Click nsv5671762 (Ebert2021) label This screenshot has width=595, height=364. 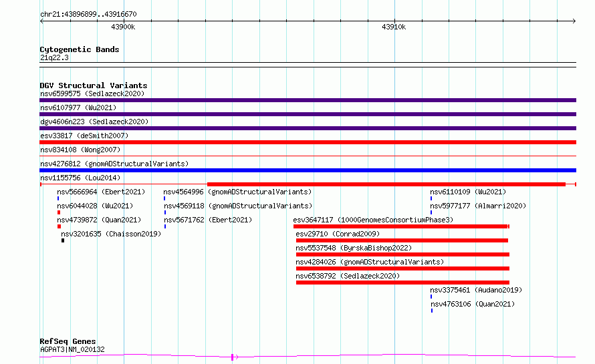pyautogui.click(x=208, y=220)
